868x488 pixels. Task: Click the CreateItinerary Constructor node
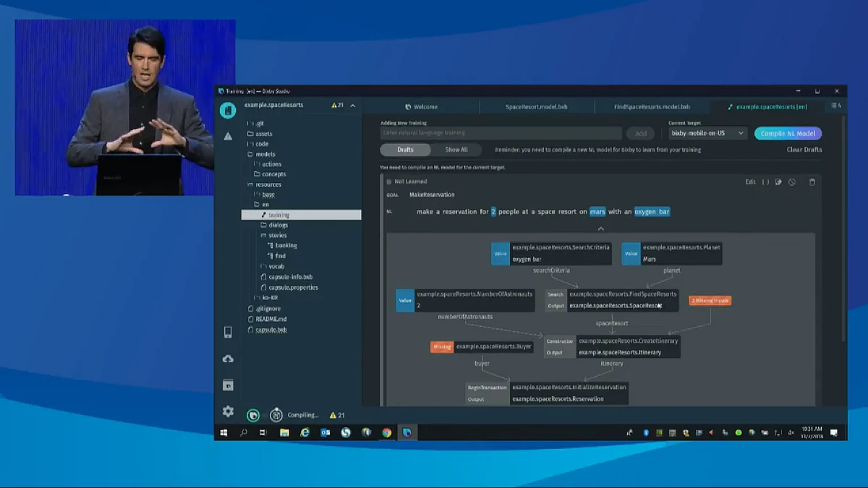pos(612,346)
